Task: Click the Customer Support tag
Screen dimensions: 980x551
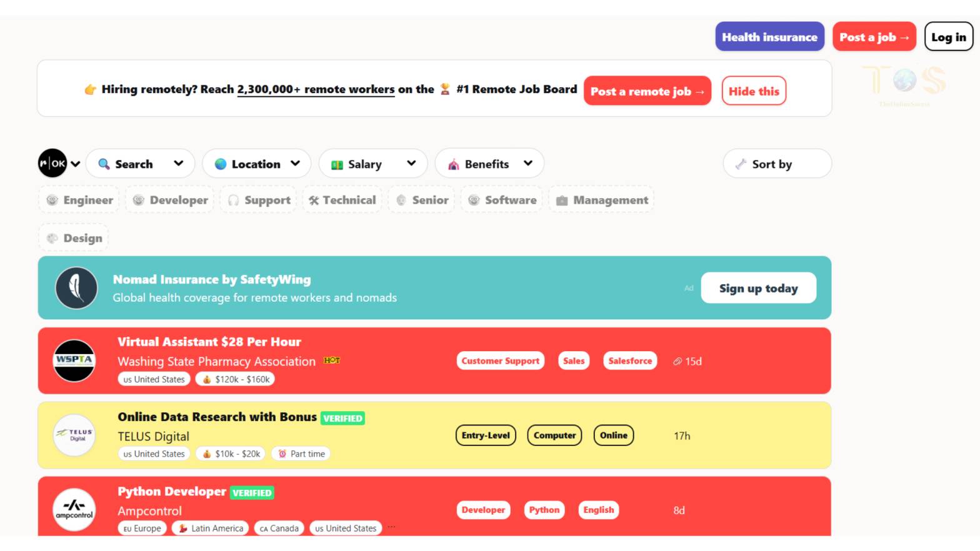Action: click(x=500, y=360)
